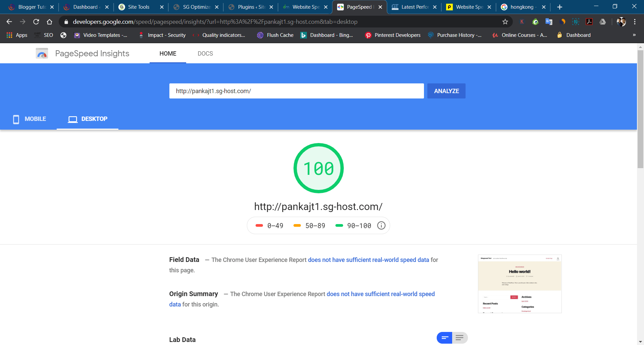Select the DESKTOP results tab

click(x=88, y=119)
